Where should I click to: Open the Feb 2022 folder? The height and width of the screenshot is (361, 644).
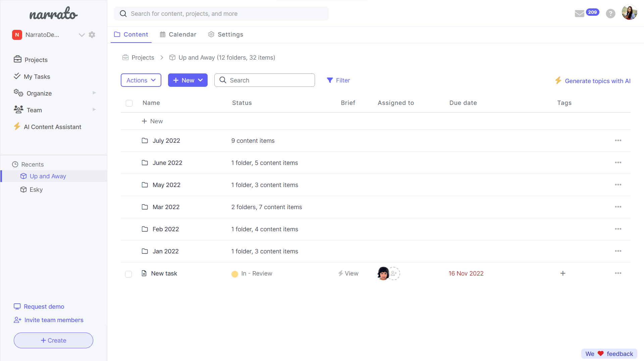(166, 229)
